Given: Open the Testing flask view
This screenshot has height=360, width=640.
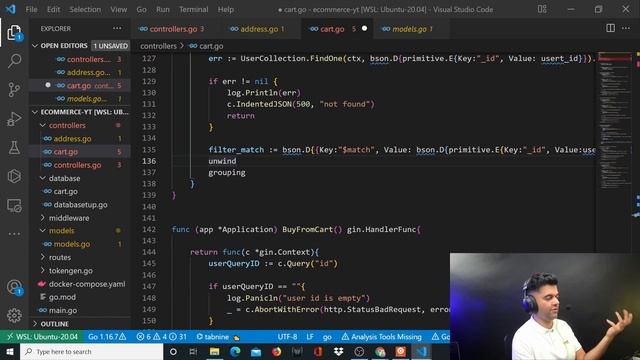Looking at the screenshot, I should [x=14, y=147].
